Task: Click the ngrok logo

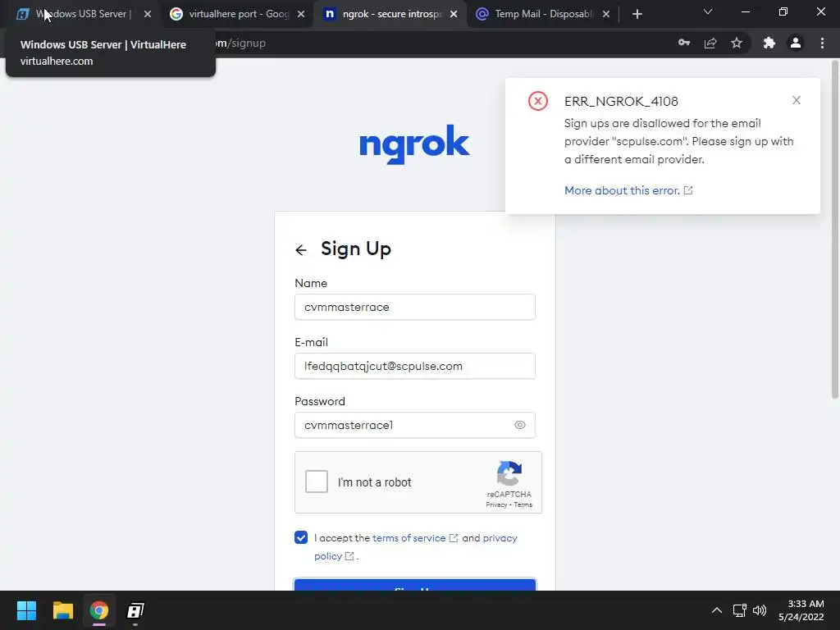Action: 414,144
